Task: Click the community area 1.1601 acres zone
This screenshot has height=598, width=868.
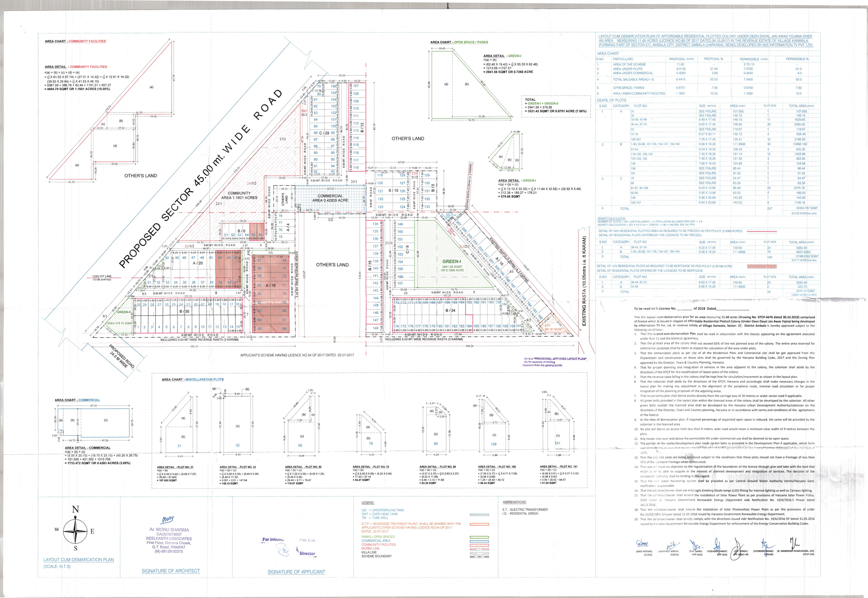Action: 239,196
